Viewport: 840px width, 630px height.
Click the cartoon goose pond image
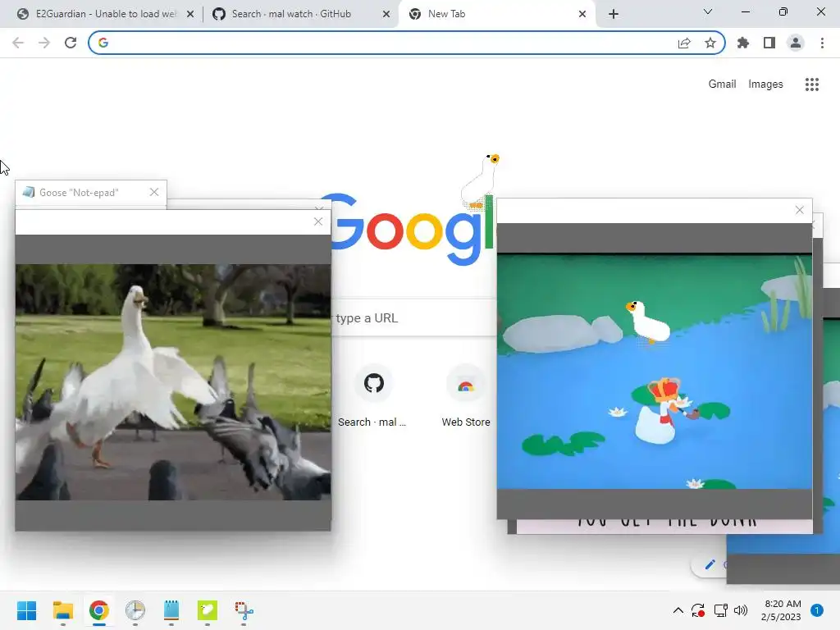654,372
